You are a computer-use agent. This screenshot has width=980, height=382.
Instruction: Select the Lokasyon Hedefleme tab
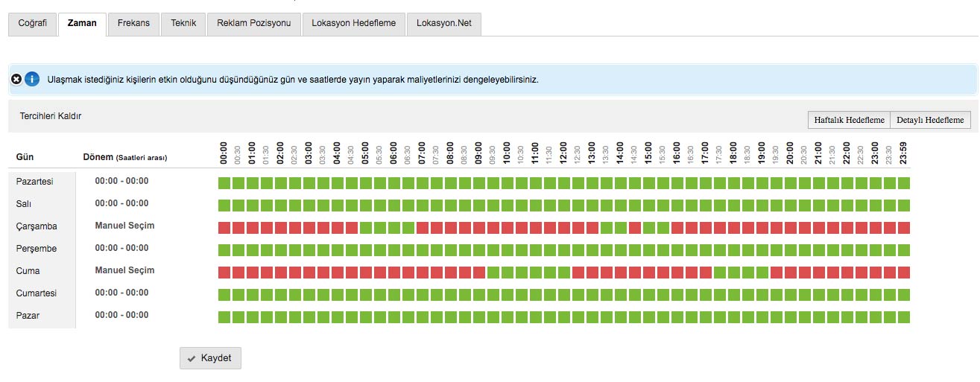pyautogui.click(x=354, y=23)
